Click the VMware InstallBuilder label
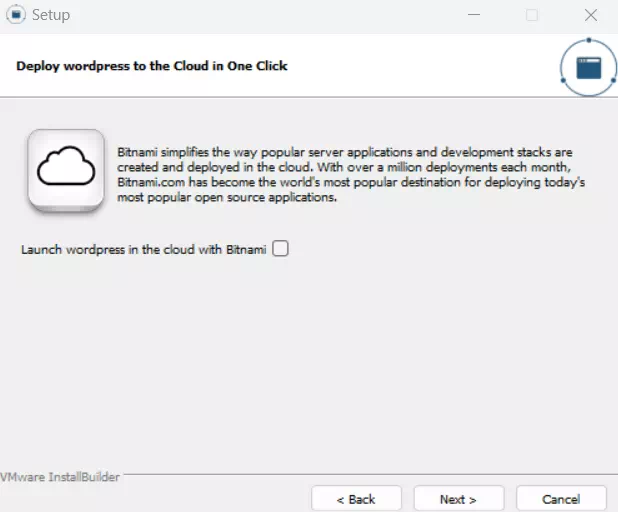The width and height of the screenshot is (618, 512). [x=60, y=477]
